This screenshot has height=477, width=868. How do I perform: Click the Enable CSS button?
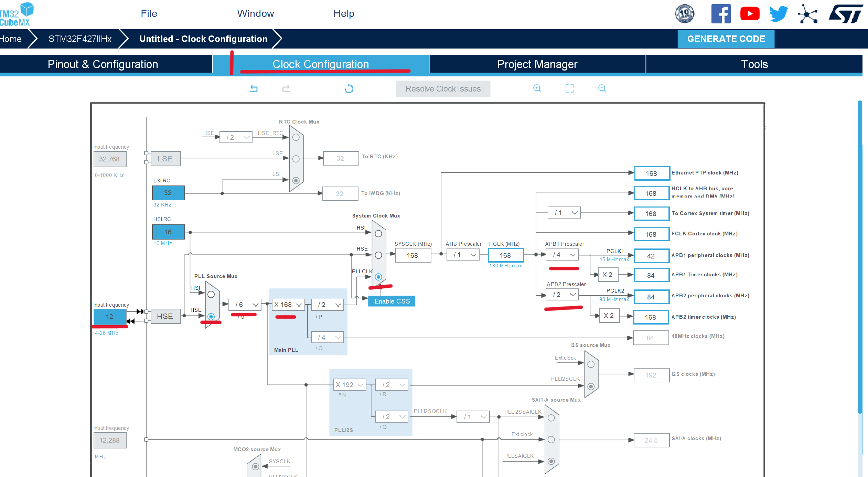click(x=392, y=301)
